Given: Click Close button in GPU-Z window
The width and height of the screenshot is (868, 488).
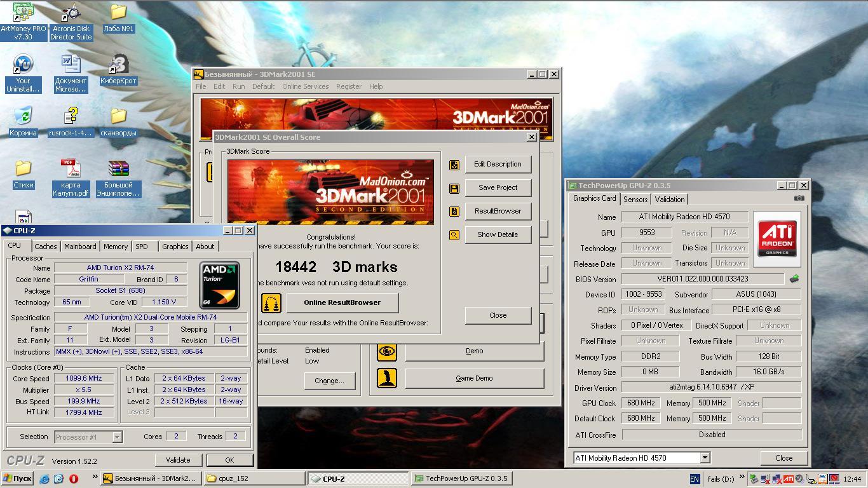Looking at the screenshot, I should click(x=784, y=457).
